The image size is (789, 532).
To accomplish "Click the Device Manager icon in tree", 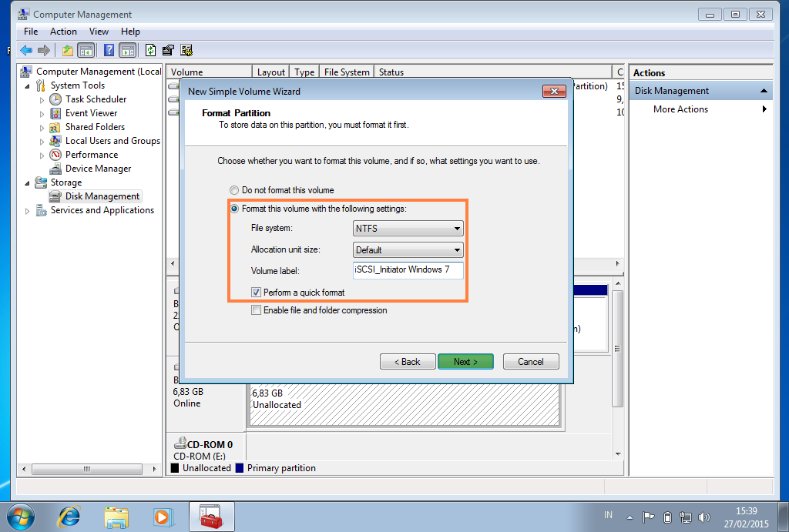I will click(55, 169).
